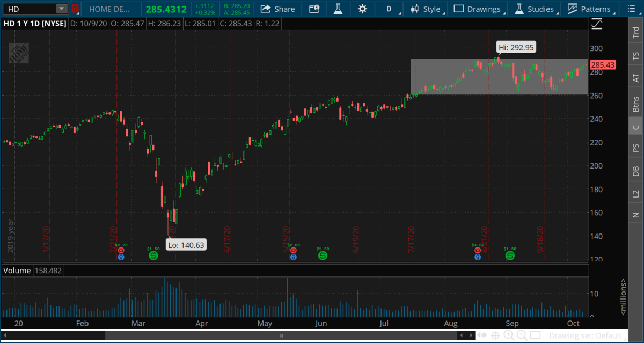Open the TS sidebar tab
Screen dimensions: 644x343
point(636,55)
